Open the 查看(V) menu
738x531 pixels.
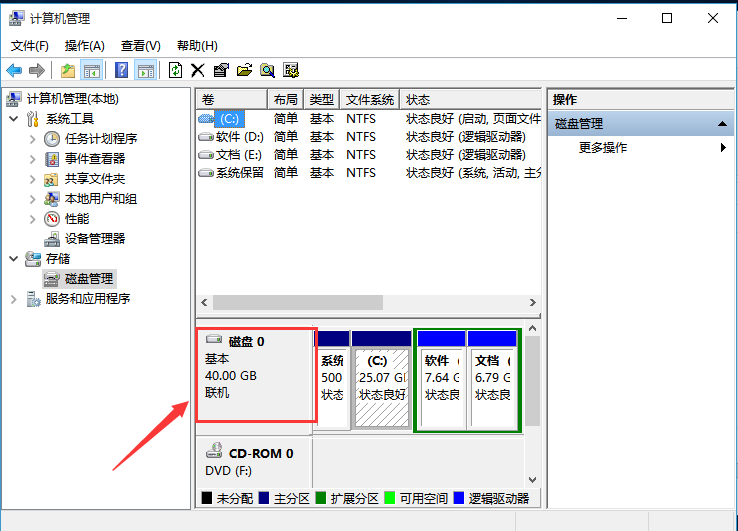click(140, 46)
